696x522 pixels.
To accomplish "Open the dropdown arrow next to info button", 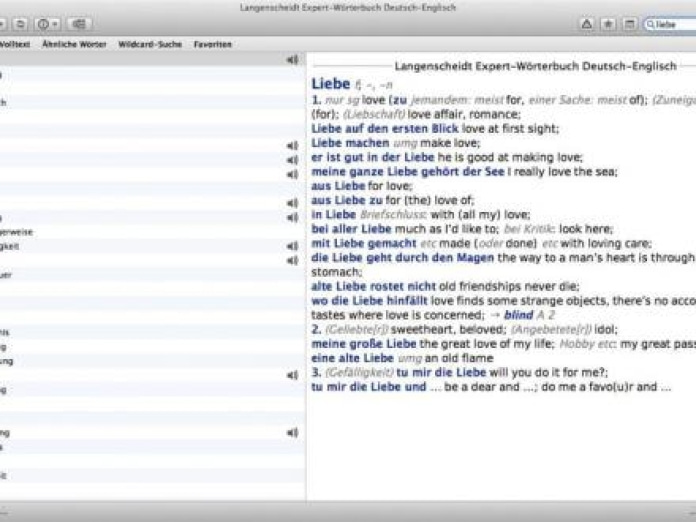I will click(55, 24).
